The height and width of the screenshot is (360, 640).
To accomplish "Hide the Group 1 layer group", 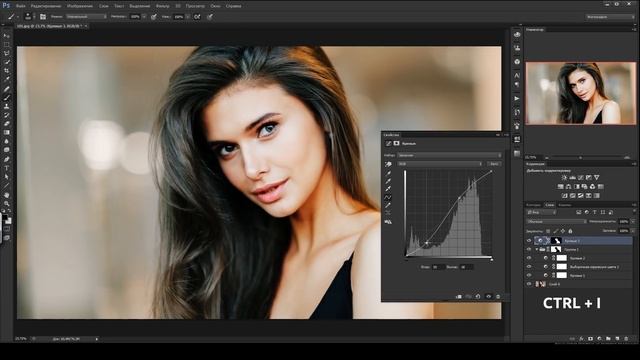I will tap(529, 249).
